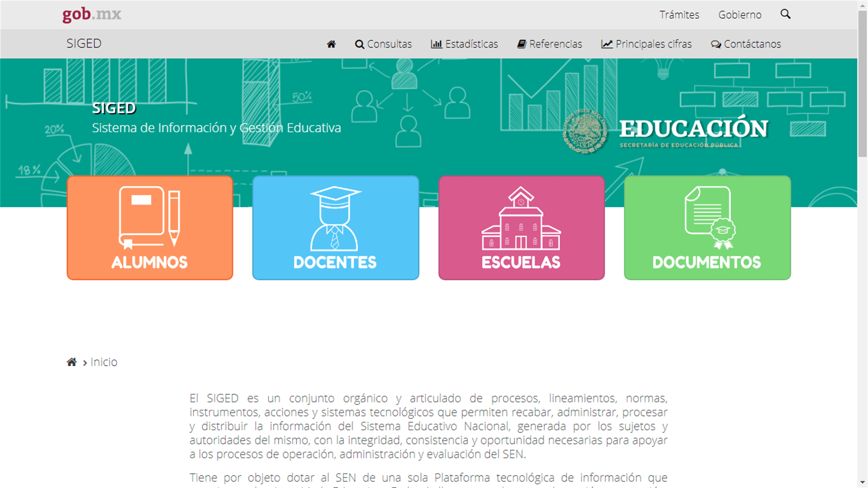View Principales cifras page
The image size is (868, 488).
pyautogui.click(x=646, y=44)
